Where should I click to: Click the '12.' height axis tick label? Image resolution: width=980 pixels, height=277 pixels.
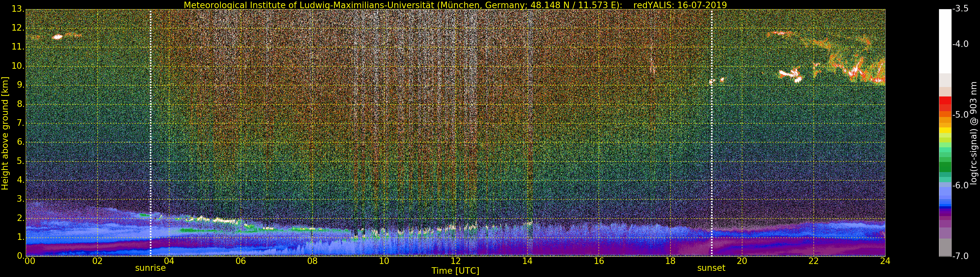(18, 28)
